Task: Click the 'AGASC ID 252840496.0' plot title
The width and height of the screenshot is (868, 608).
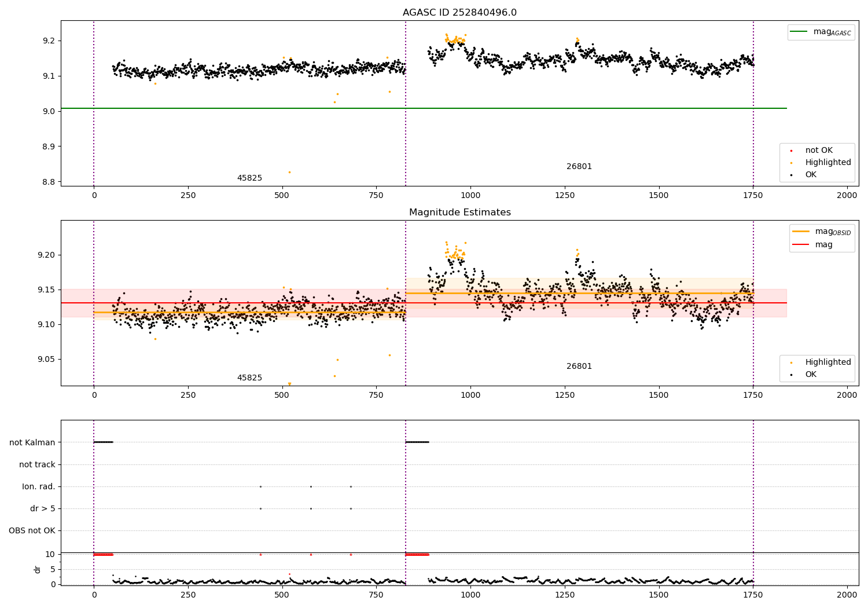Action: [x=459, y=13]
